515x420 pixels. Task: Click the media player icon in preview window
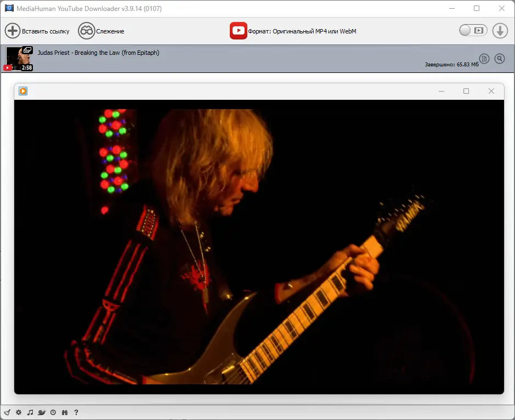23,91
